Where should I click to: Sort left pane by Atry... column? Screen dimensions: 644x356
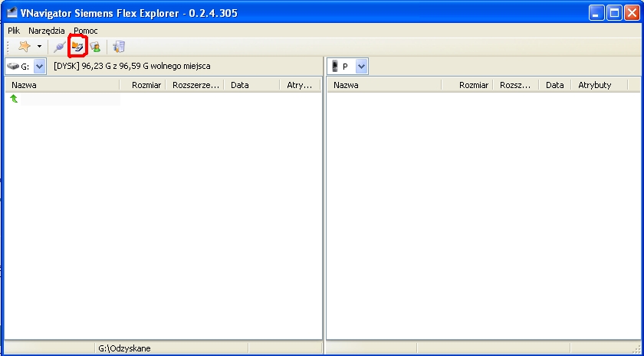click(x=301, y=85)
